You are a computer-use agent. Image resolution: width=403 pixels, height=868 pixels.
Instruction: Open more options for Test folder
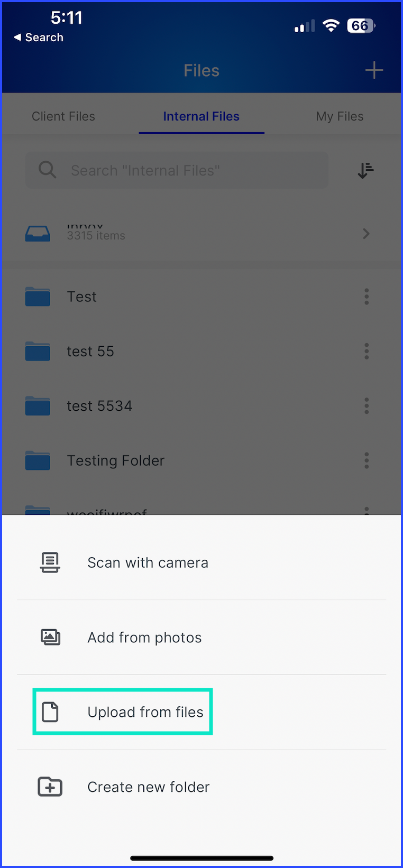click(367, 297)
